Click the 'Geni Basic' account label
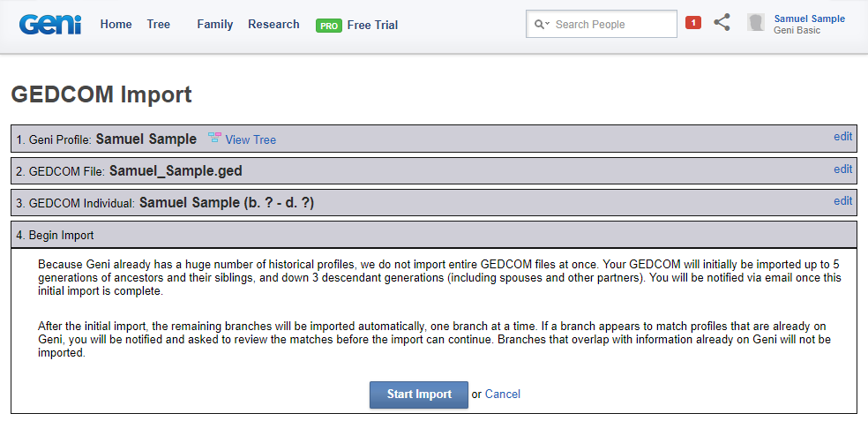Screen dimensions: 868x421 [x=797, y=31]
